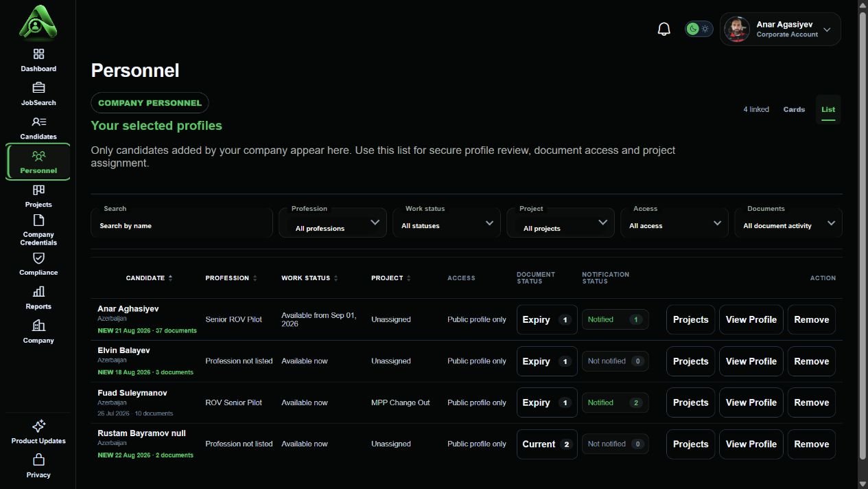Sort by Candidate column
The image size is (868, 489).
coord(150,278)
